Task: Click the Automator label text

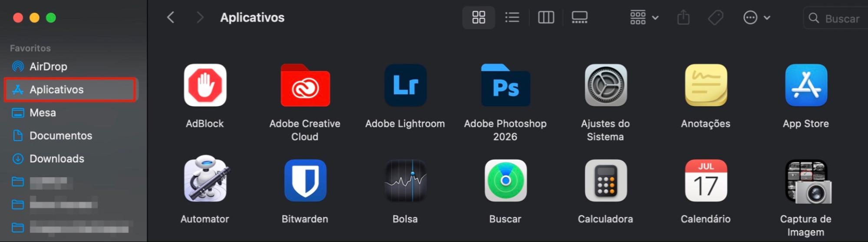Action: pyautogui.click(x=205, y=219)
